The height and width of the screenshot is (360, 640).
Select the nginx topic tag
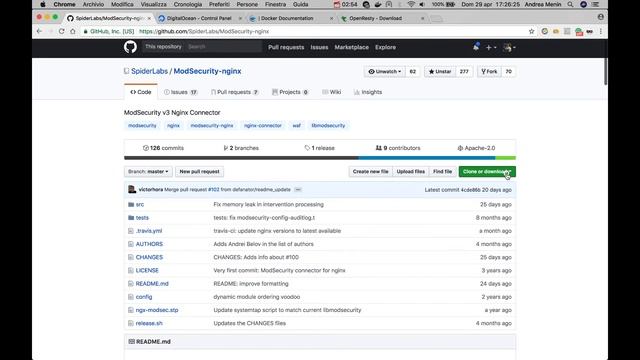tap(173, 126)
